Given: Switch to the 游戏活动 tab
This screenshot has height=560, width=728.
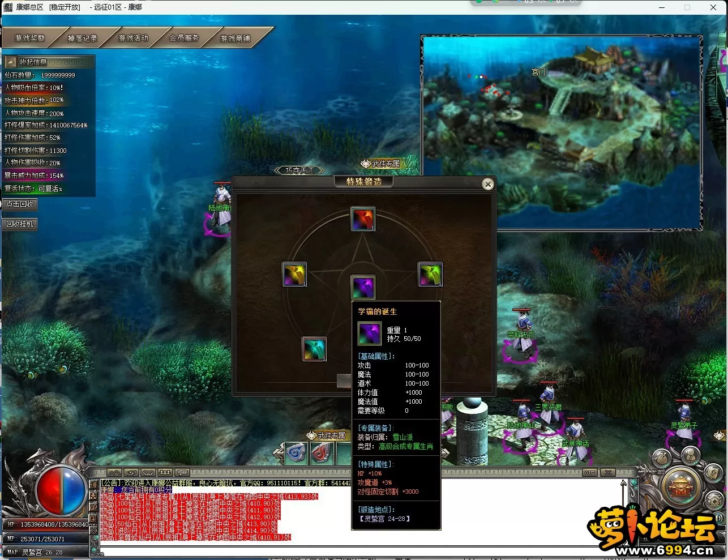Looking at the screenshot, I should point(133,39).
